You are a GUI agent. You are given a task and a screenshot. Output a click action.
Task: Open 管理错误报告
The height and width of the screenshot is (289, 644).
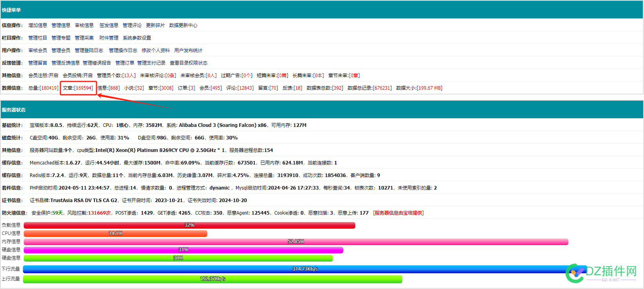[97, 63]
